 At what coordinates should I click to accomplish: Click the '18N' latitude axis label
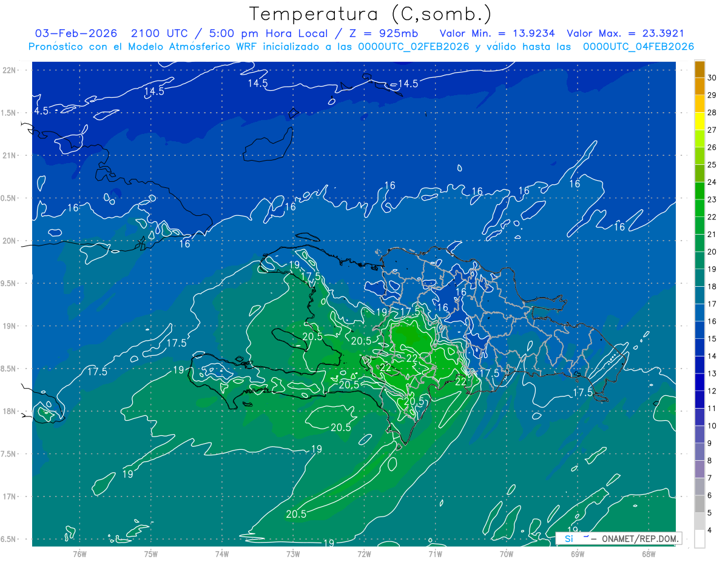(x=10, y=411)
